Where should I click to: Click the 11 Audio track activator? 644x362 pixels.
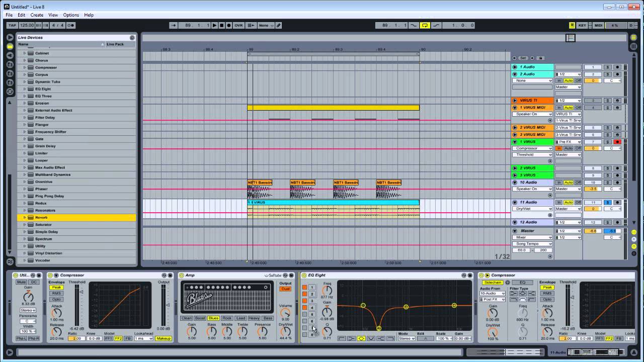(x=593, y=202)
